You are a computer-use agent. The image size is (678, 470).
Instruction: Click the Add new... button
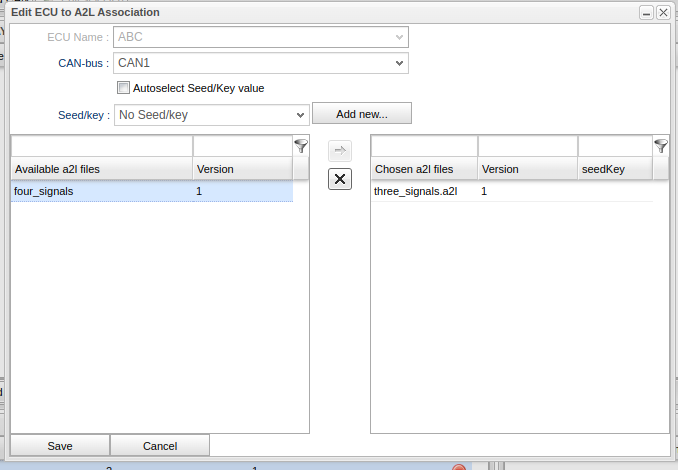361,114
